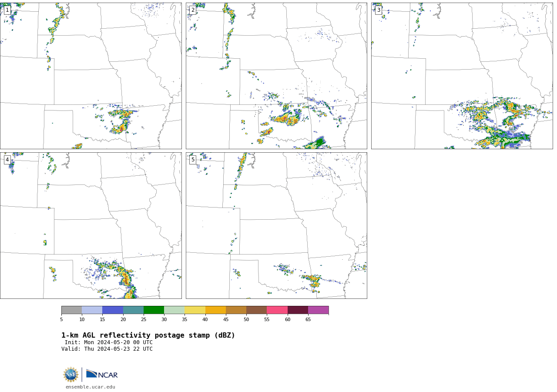This screenshot has height=392, width=557.
Task: Click the pink 55-60 dBZ swatch
Action: (x=277, y=310)
